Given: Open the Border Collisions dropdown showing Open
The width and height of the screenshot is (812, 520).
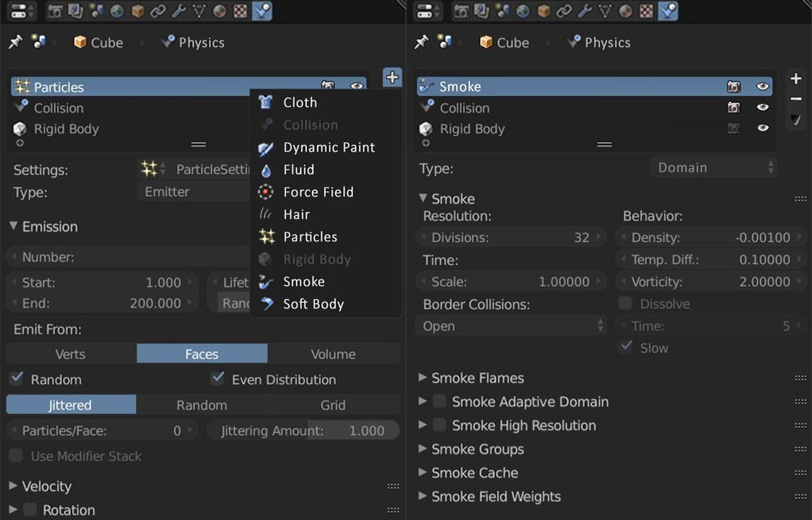Looking at the screenshot, I should 511,326.
